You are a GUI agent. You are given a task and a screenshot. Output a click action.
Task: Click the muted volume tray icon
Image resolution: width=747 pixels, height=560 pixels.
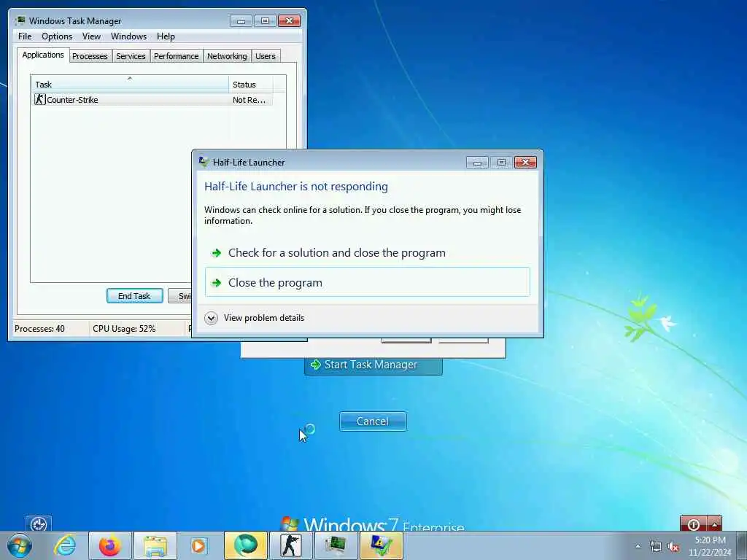673,546
